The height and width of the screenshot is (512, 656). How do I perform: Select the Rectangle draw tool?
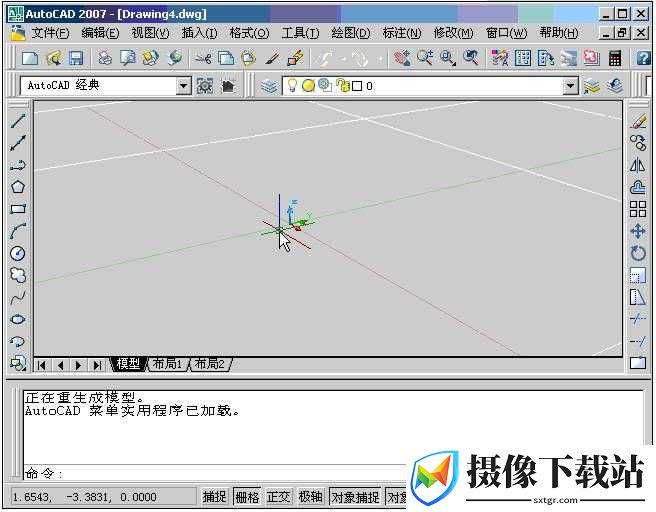(18, 209)
